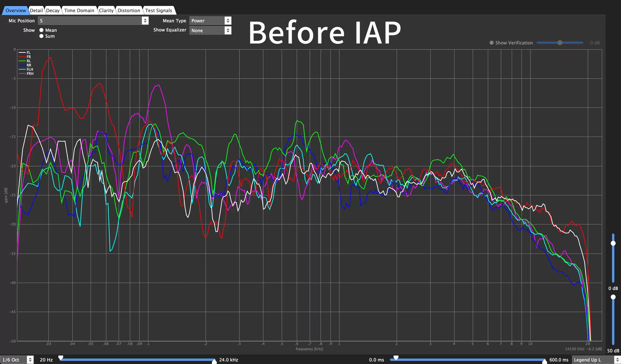Select the Mean radio button
621x364 pixels.
(41, 30)
